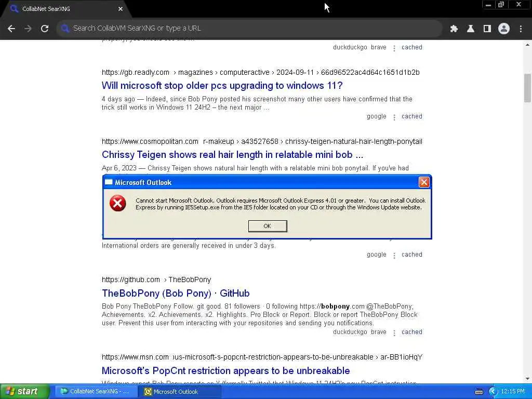Viewport: 532px width, 399px height.
Task: Click the address bar search field
Action: point(249,29)
